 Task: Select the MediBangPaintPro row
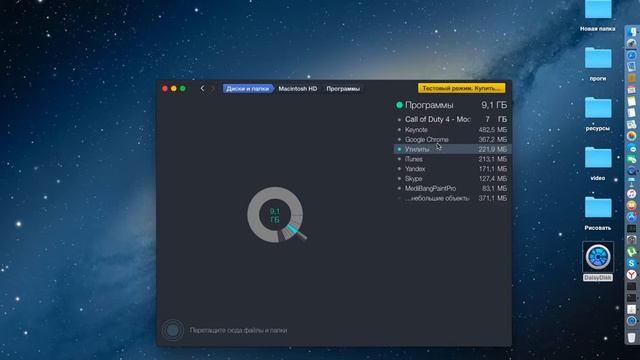[452, 189]
